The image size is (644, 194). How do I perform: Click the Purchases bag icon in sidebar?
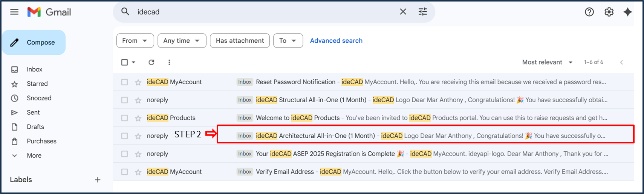pos(15,141)
